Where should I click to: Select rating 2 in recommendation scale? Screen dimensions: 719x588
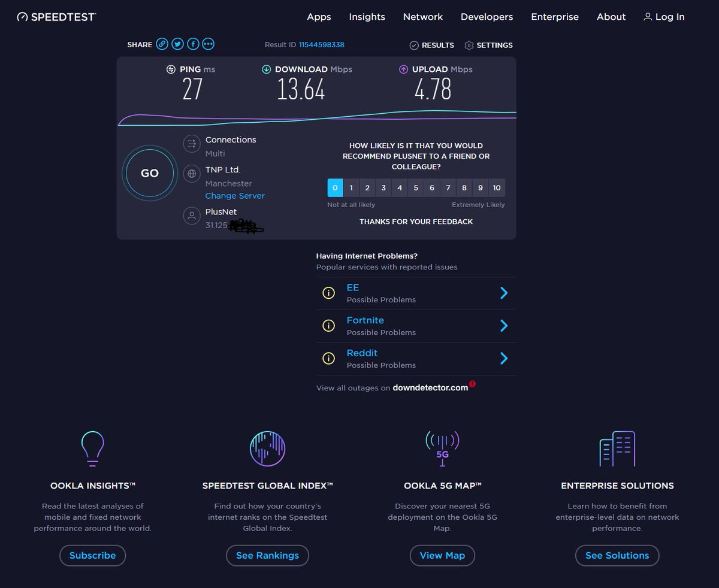[367, 188]
